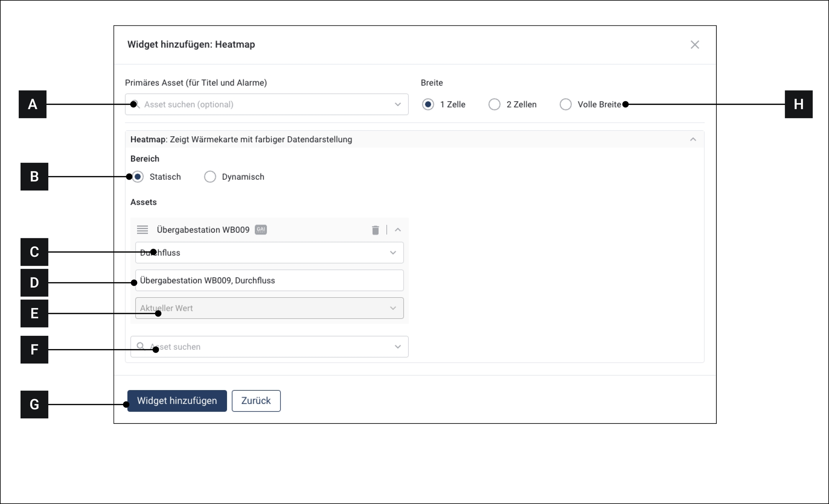
Task: Select the 1 Zelle width option
Action: click(428, 105)
